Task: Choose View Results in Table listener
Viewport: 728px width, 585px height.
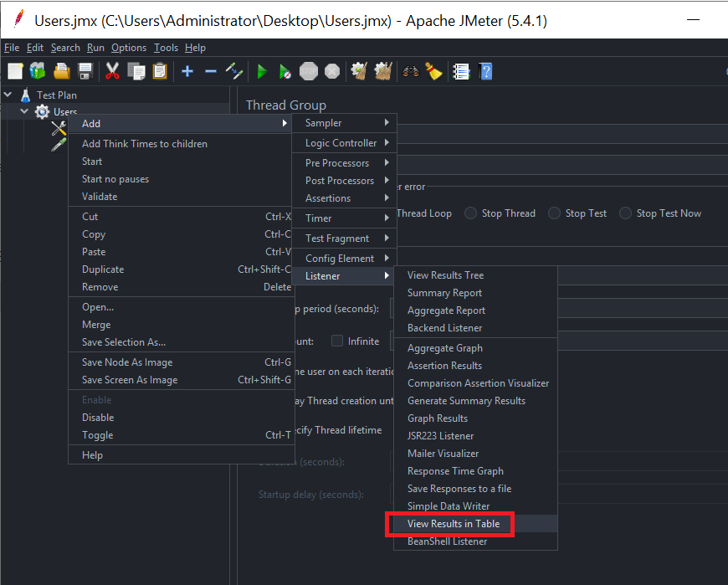Action: (x=475, y=524)
